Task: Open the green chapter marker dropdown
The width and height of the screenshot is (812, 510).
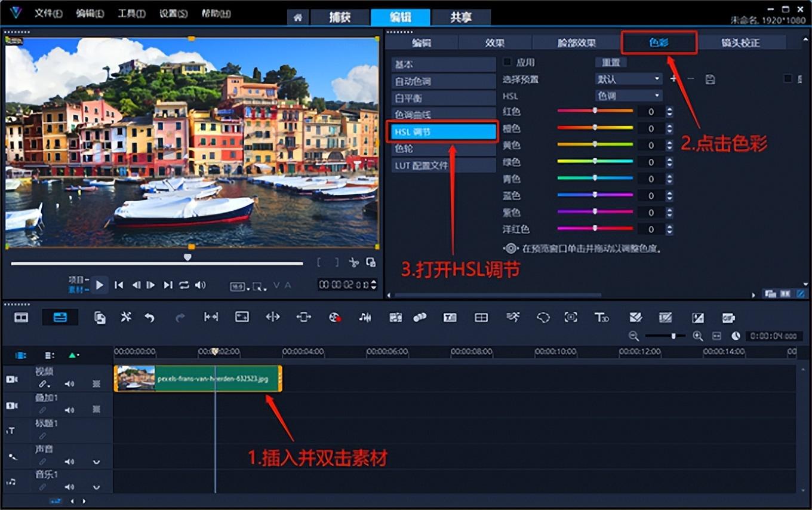Action: [x=73, y=355]
